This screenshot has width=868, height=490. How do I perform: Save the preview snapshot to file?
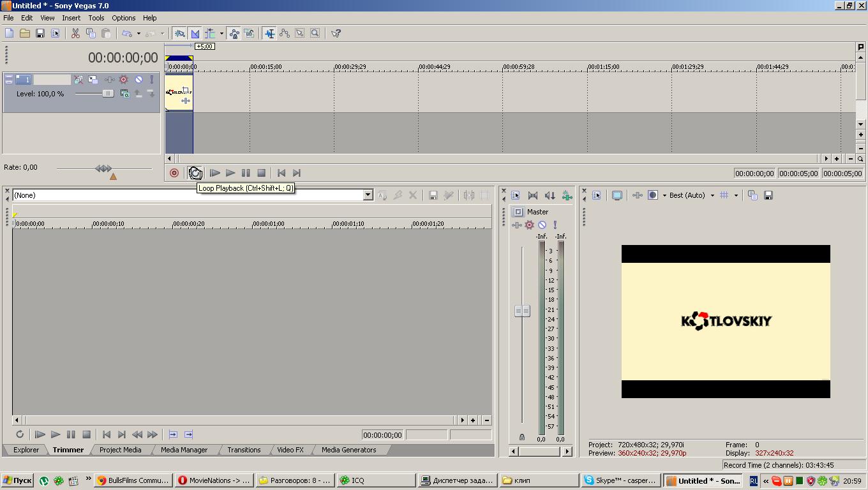coord(768,195)
